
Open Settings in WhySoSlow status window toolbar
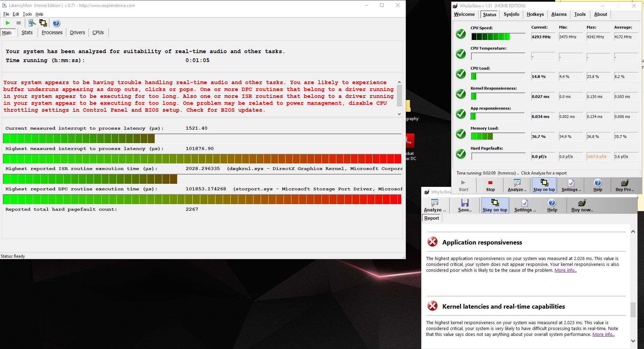[x=571, y=186]
